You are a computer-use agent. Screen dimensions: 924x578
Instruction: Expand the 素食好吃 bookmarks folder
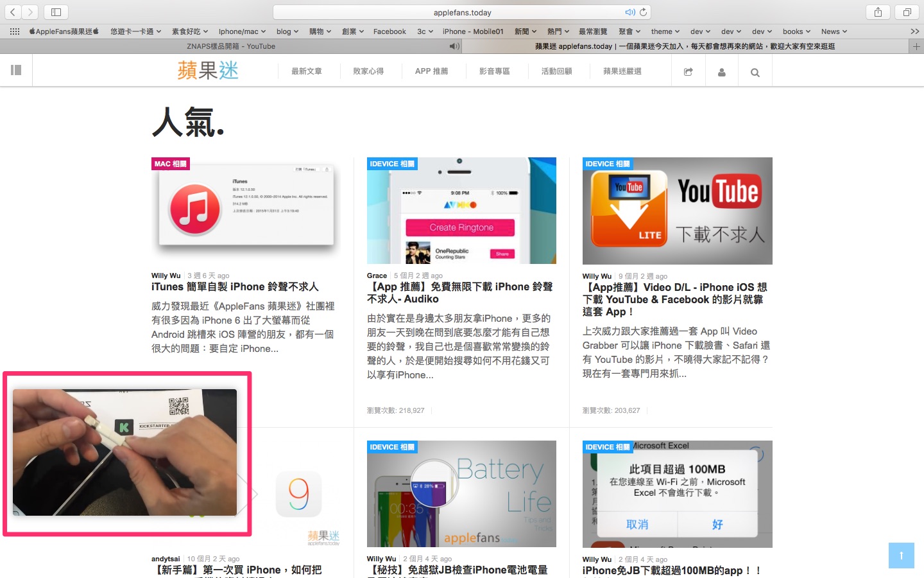(190, 31)
